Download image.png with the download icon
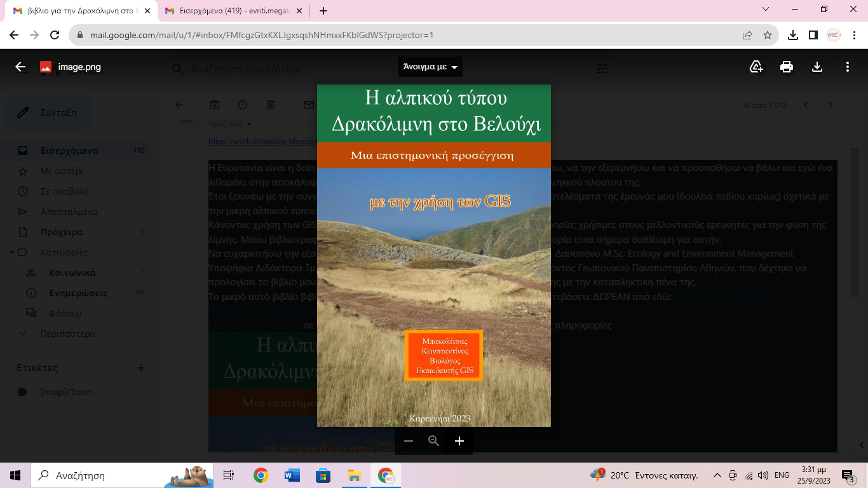Viewport: 868px width, 488px height. point(817,67)
